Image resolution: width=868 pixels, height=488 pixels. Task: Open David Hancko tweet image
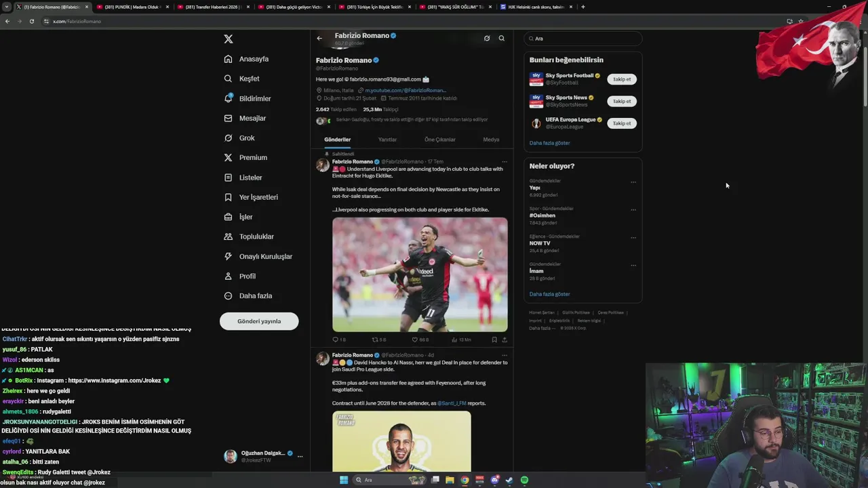pos(401,441)
